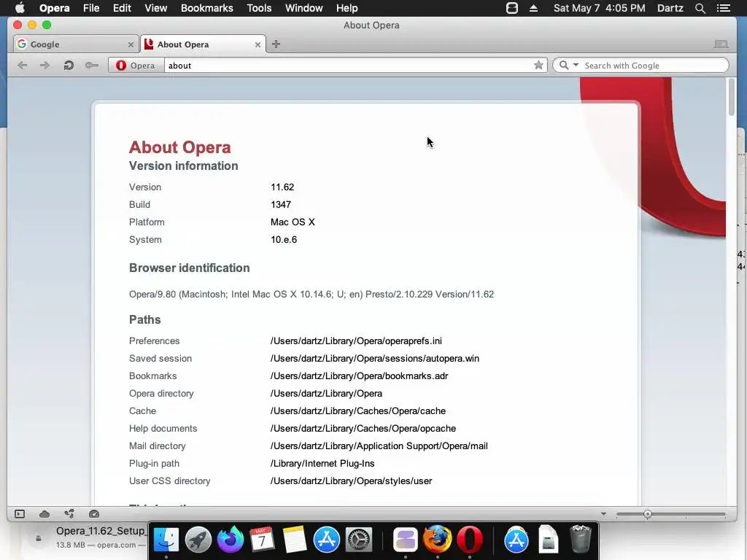Open Firefox in the Dock
The image size is (747, 560).
click(x=438, y=540)
